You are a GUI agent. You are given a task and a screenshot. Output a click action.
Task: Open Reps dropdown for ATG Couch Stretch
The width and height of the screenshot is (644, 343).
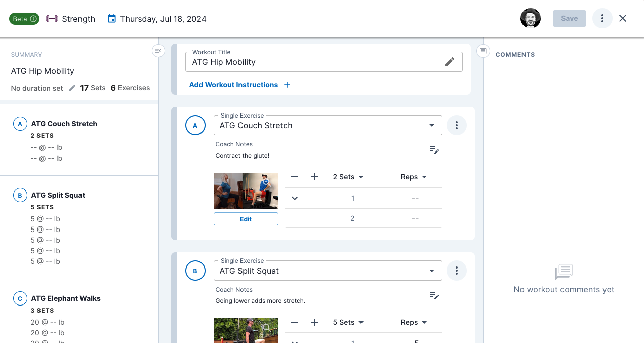click(414, 177)
